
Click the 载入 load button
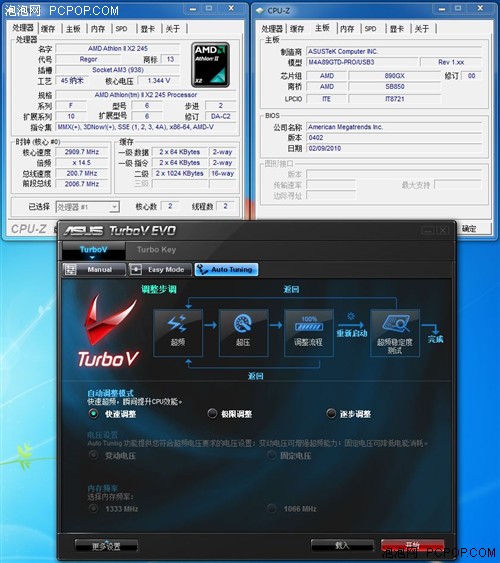(x=342, y=545)
